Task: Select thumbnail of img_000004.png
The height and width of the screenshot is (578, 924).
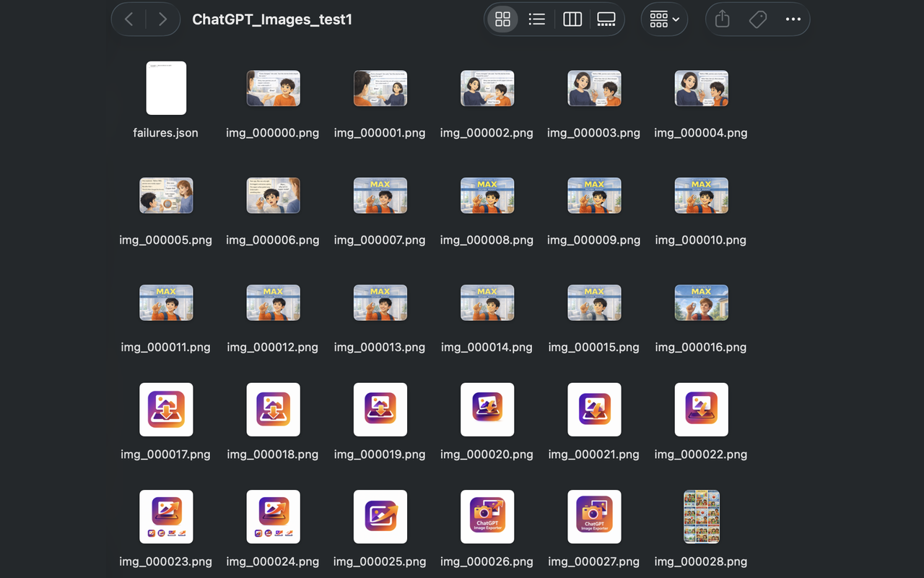Action: coord(702,88)
